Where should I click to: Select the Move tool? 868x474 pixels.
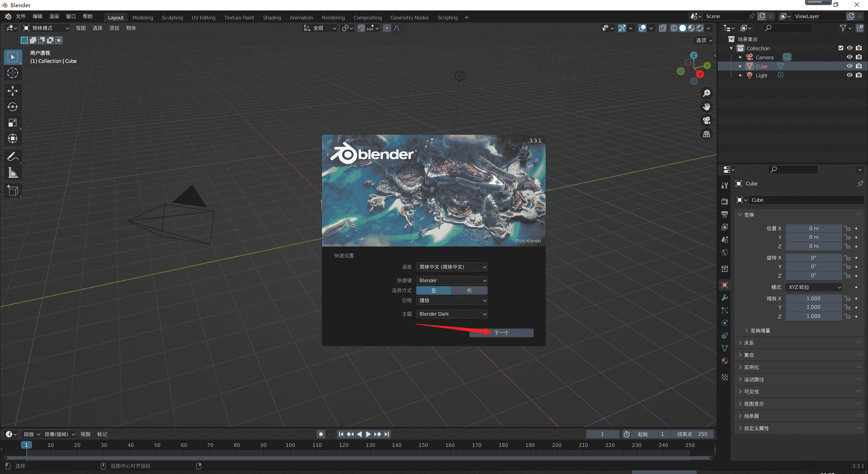click(13, 91)
